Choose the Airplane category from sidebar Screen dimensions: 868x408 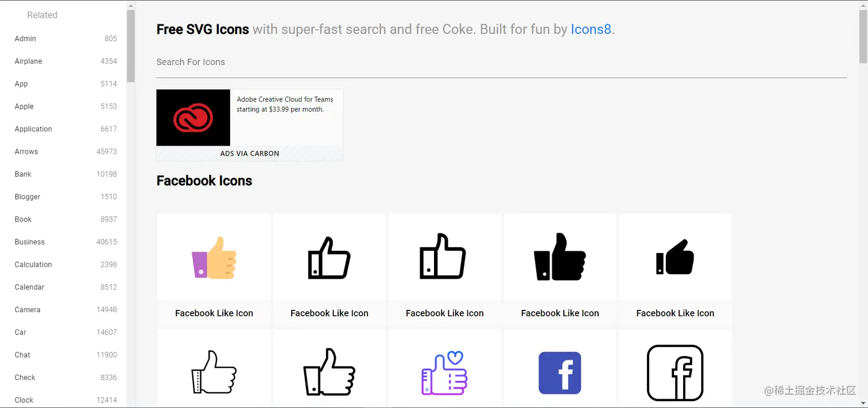pos(29,61)
